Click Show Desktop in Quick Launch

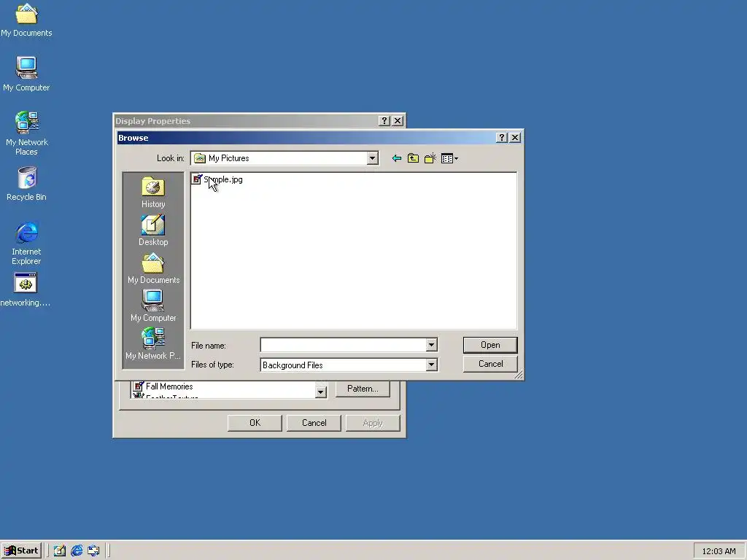click(x=60, y=551)
